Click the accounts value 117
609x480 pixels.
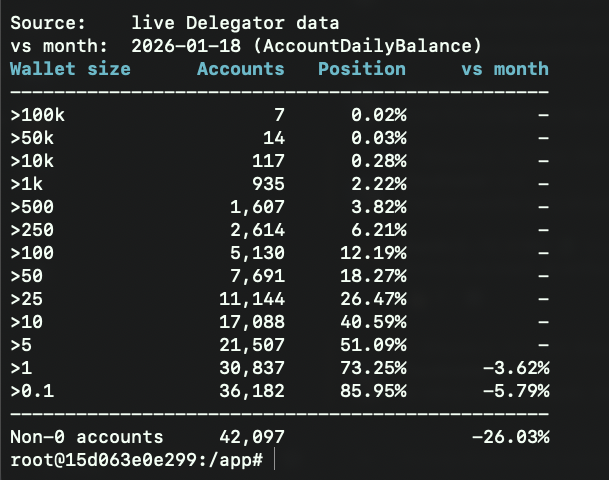pyautogui.click(x=269, y=161)
